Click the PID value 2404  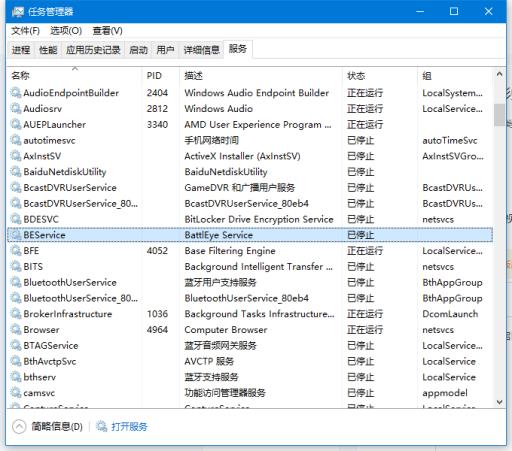click(157, 93)
